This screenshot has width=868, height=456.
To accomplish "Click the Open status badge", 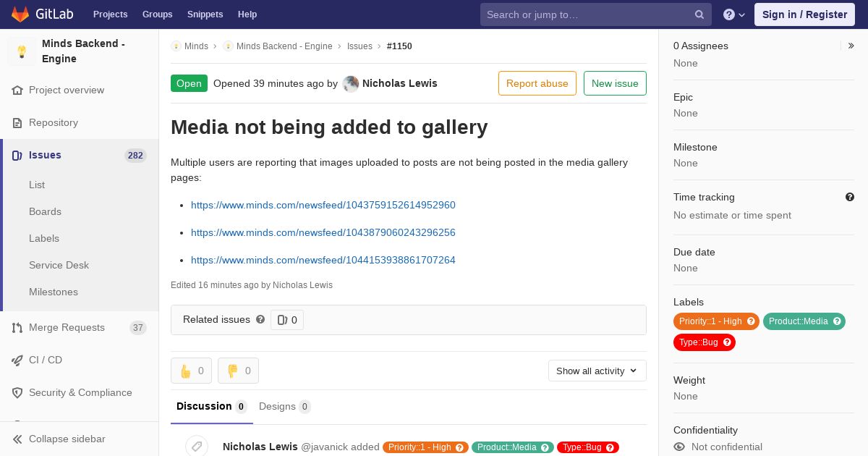I will [x=189, y=83].
